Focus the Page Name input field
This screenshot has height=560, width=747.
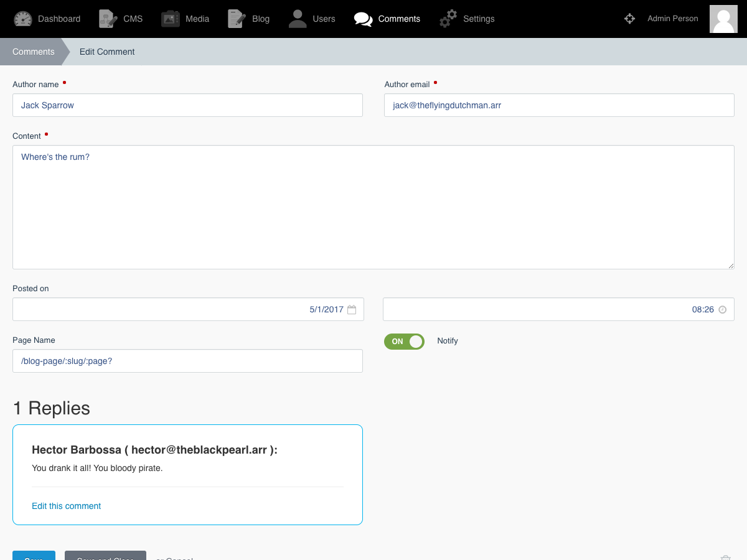(x=187, y=361)
